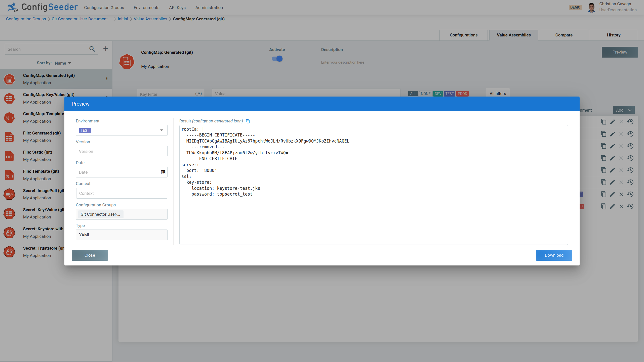Open the Sort by Name dropdown
Viewport: 644px width, 362px height.
click(63, 63)
